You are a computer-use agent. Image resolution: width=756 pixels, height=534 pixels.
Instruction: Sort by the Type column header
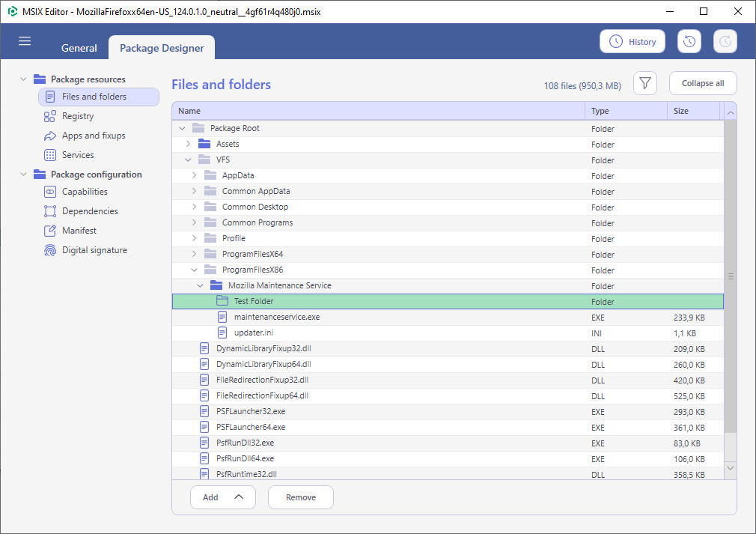click(627, 111)
